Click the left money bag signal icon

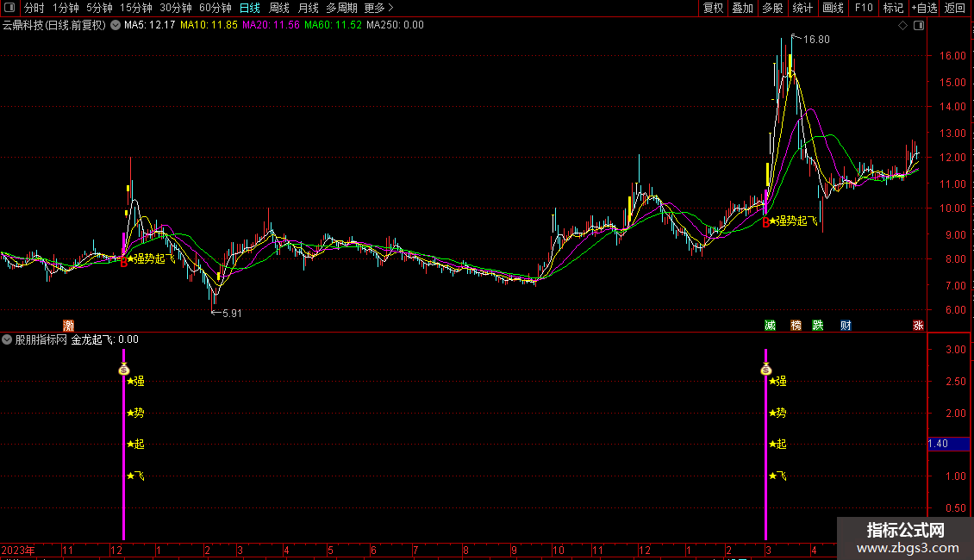point(123,370)
